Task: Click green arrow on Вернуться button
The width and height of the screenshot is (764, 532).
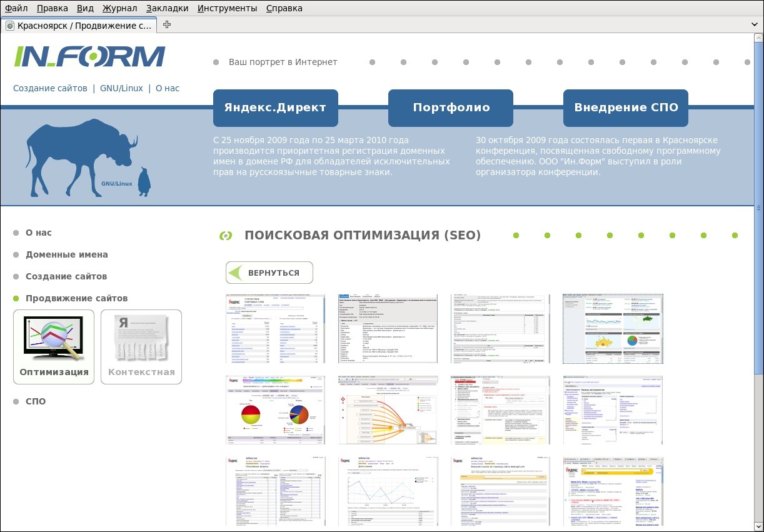Action: coord(235,273)
